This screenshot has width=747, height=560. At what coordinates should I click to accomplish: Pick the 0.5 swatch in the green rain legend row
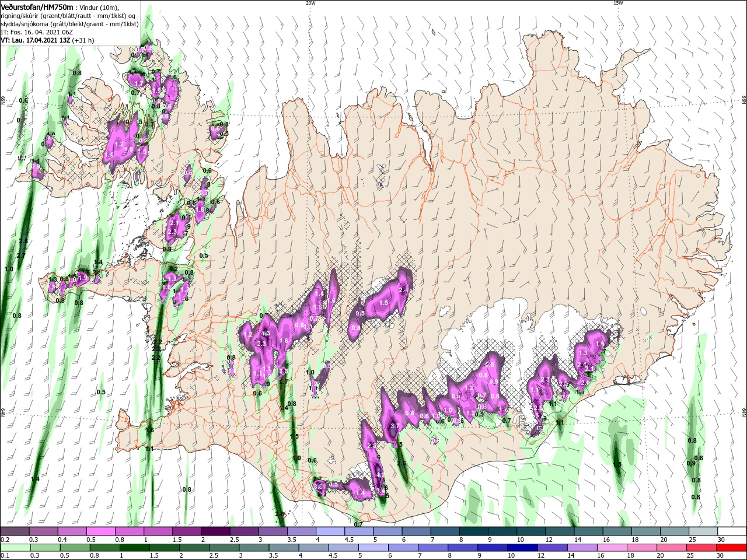point(75,548)
